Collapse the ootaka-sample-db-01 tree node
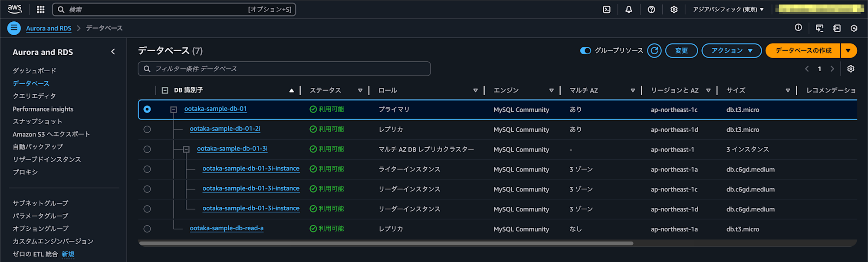The width and height of the screenshot is (868, 262). [x=174, y=109]
